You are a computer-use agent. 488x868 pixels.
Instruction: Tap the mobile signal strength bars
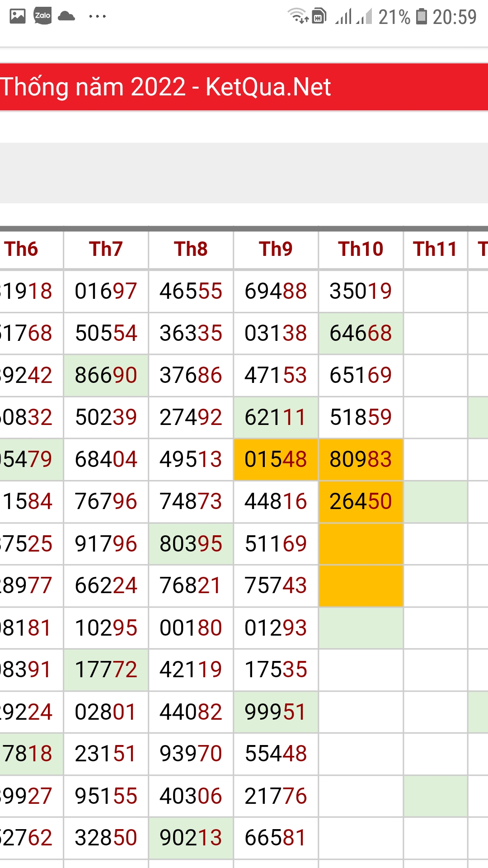click(x=354, y=16)
